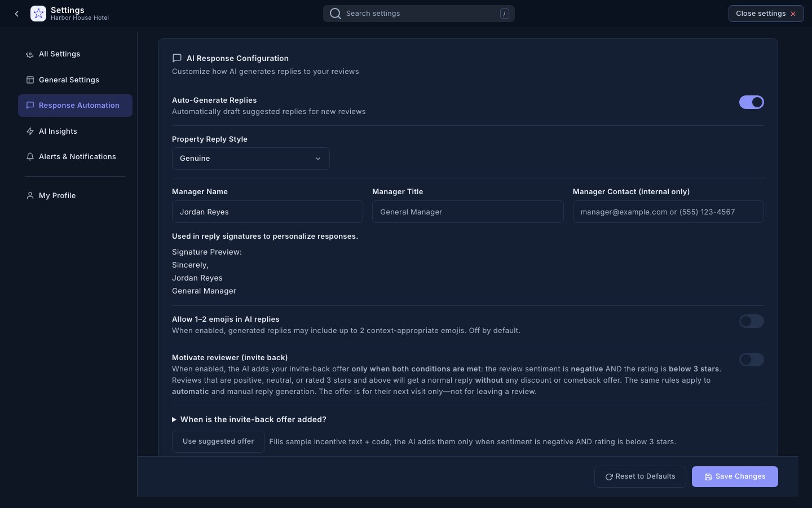Click the red X close icon

793,14
